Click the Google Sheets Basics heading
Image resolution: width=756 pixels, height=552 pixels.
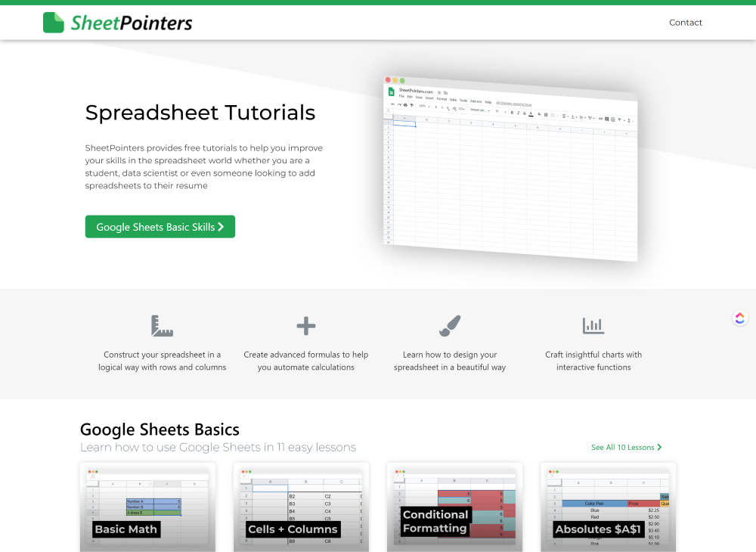(x=160, y=430)
